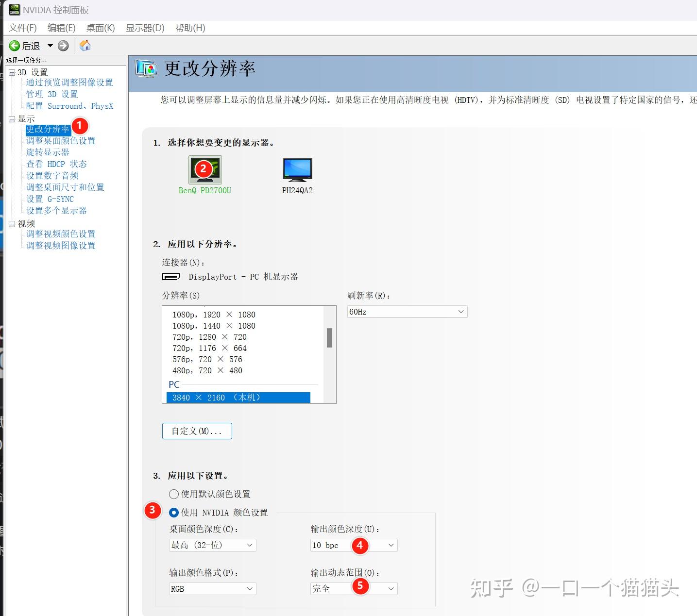Screen dimensions: 697x616
Task: Select the 使用 NVIDIA 颜色设置 radio button
Action: tap(174, 513)
